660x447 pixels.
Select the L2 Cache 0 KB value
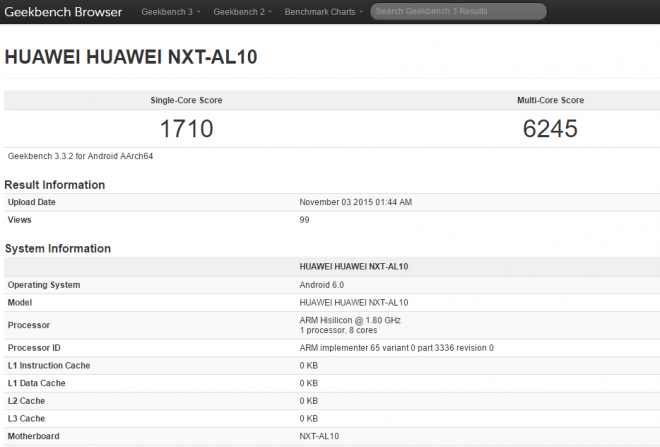[x=309, y=401]
